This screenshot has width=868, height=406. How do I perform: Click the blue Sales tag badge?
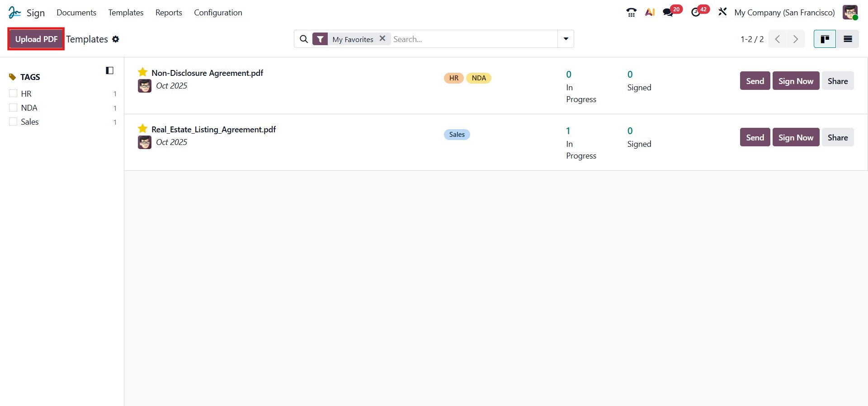point(457,135)
